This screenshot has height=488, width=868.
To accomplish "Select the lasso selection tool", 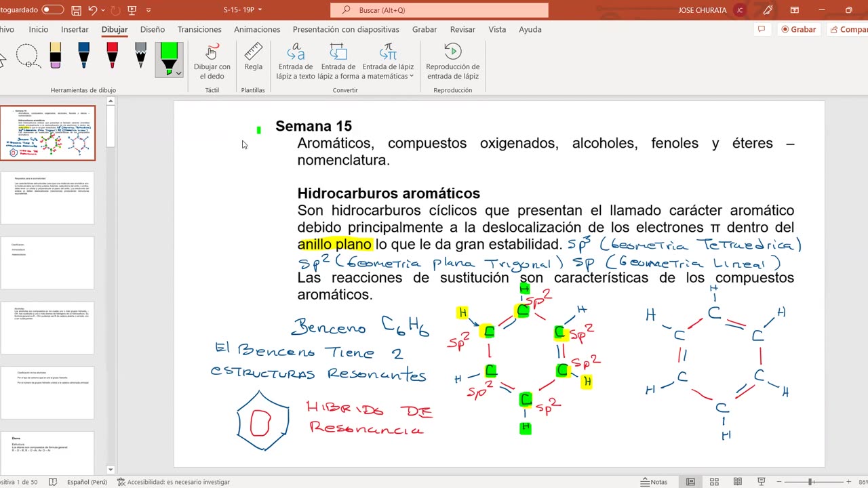I will click(27, 56).
